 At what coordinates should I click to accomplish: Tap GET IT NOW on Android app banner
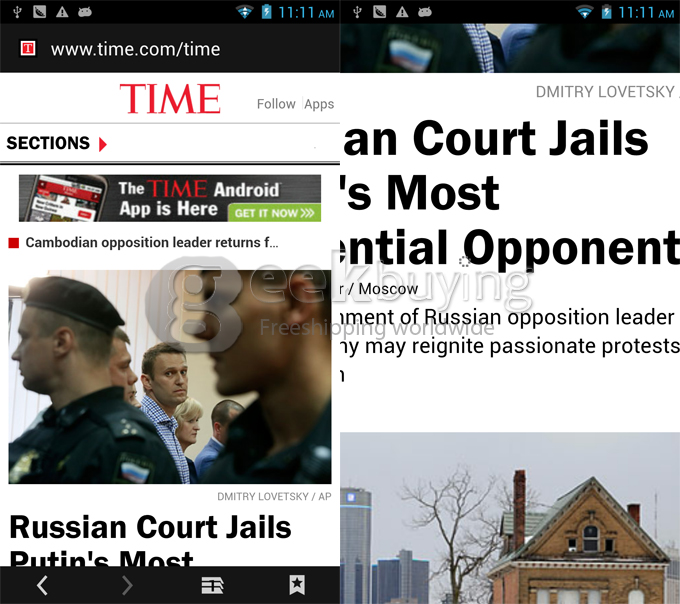tap(275, 213)
